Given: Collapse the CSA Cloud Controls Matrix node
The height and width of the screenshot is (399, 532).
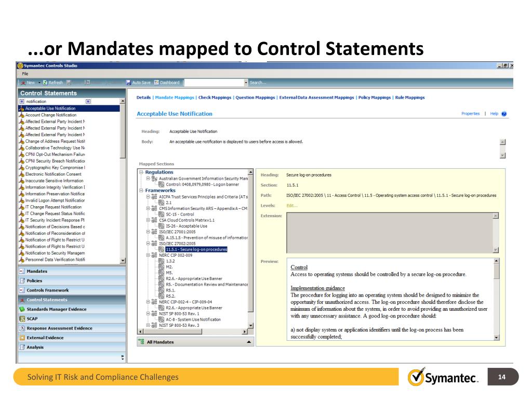Looking at the screenshot, I should 148,220.
